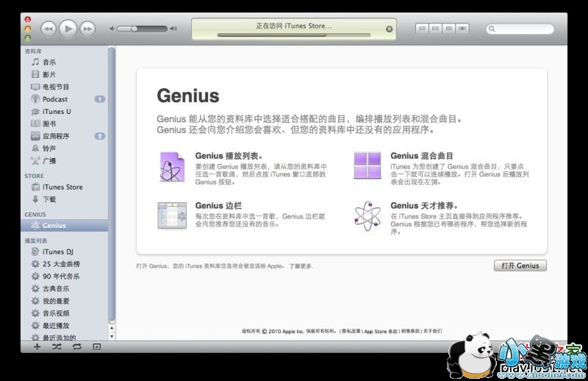Switch to grid view
Screen dimensions: 588x381
[x=449, y=29]
